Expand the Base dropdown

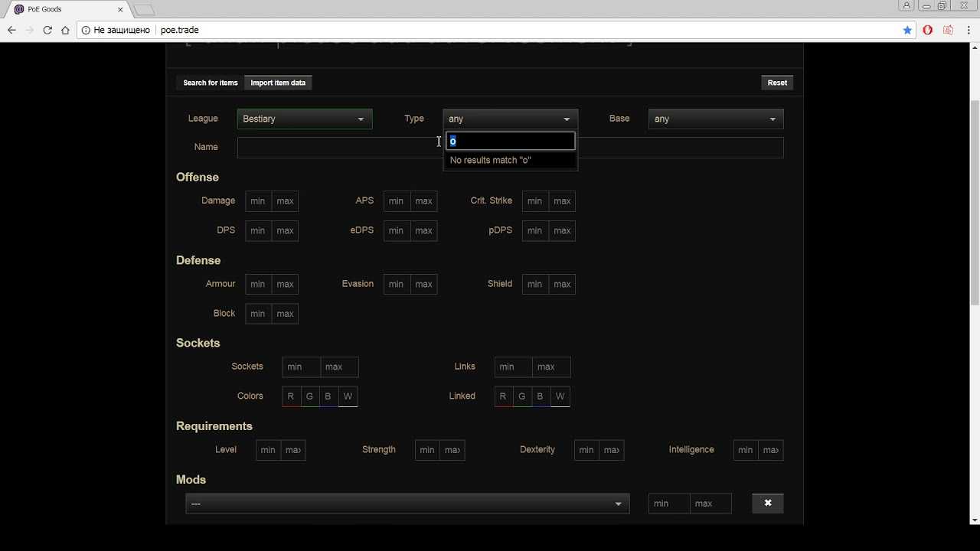[715, 119]
